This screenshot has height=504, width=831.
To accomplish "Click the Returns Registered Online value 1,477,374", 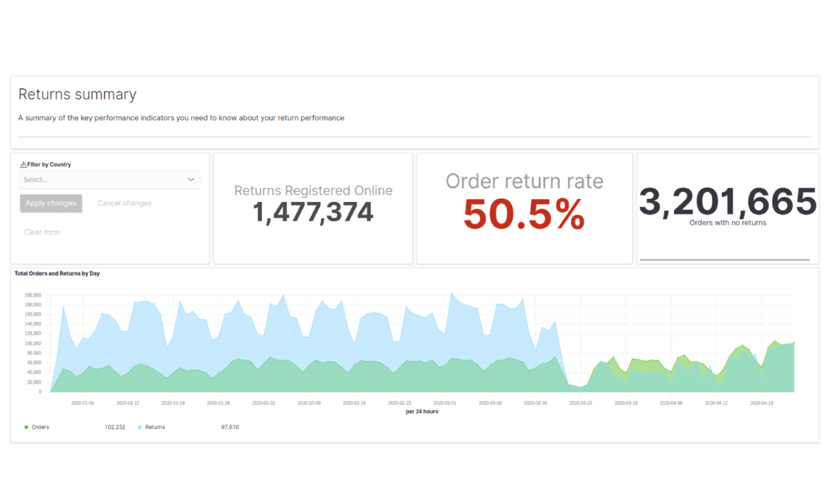I will tap(313, 213).
